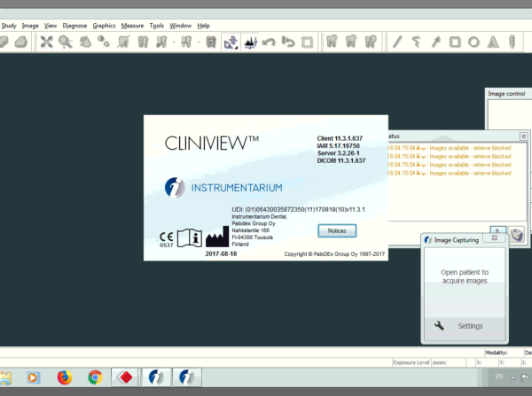
Task: Click the histogram icon in toolbar
Action: (250, 42)
